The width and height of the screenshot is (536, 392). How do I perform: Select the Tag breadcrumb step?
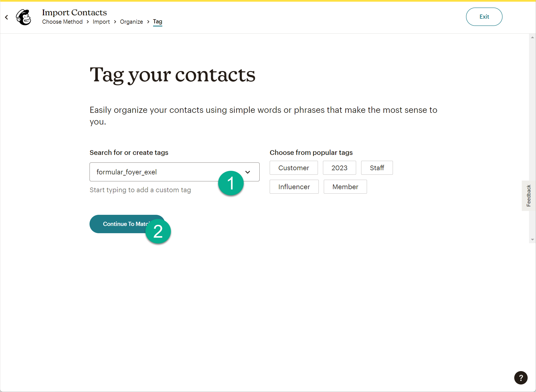(158, 22)
